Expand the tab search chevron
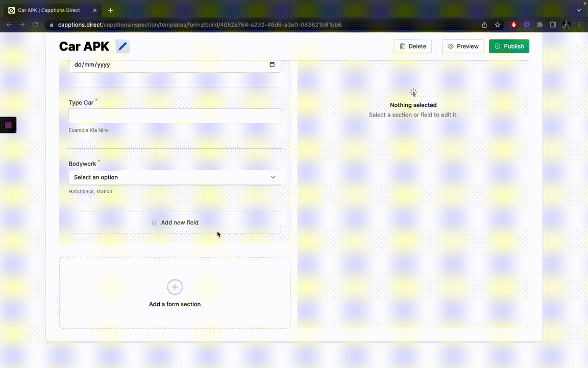The width and height of the screenshot is (588, 368). coord(579,11)
